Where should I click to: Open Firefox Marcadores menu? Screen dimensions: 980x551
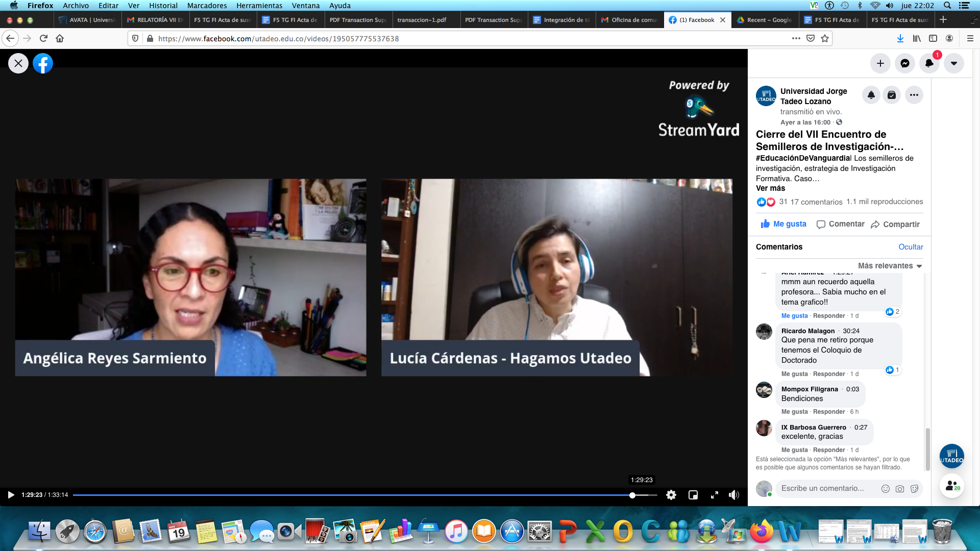pos(207,6)
